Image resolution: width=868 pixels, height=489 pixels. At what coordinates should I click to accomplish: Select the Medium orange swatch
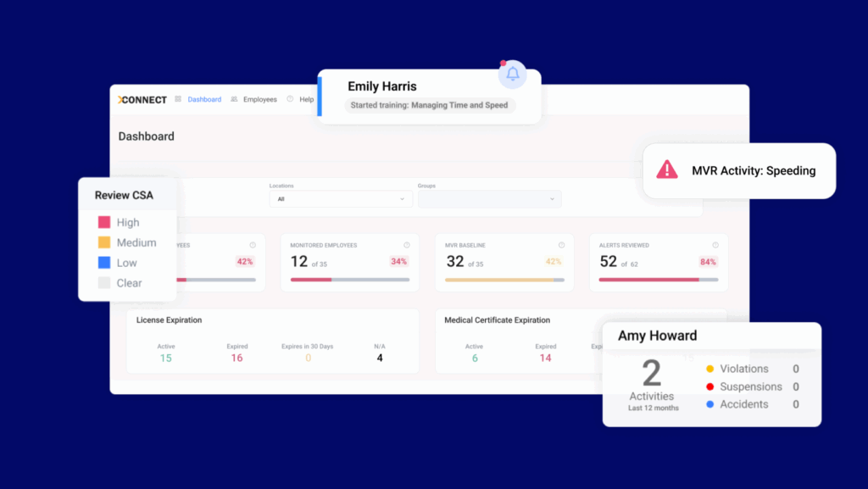click(104, 242)
